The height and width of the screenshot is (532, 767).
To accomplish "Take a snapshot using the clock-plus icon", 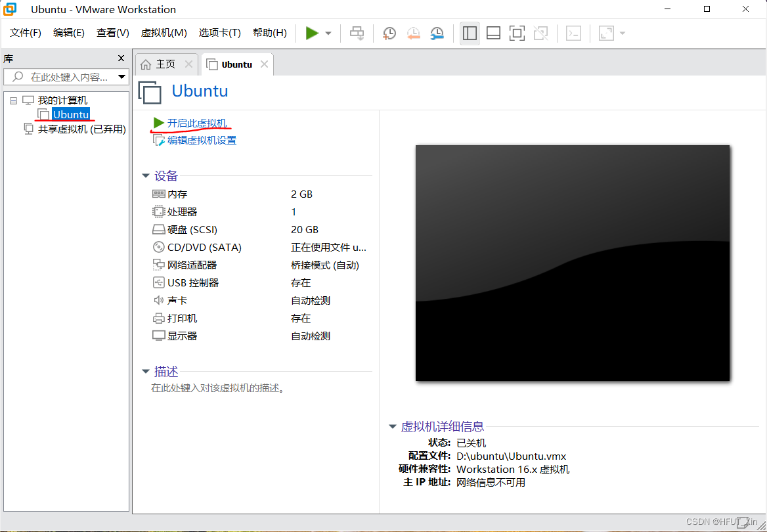I will point(389,33).
